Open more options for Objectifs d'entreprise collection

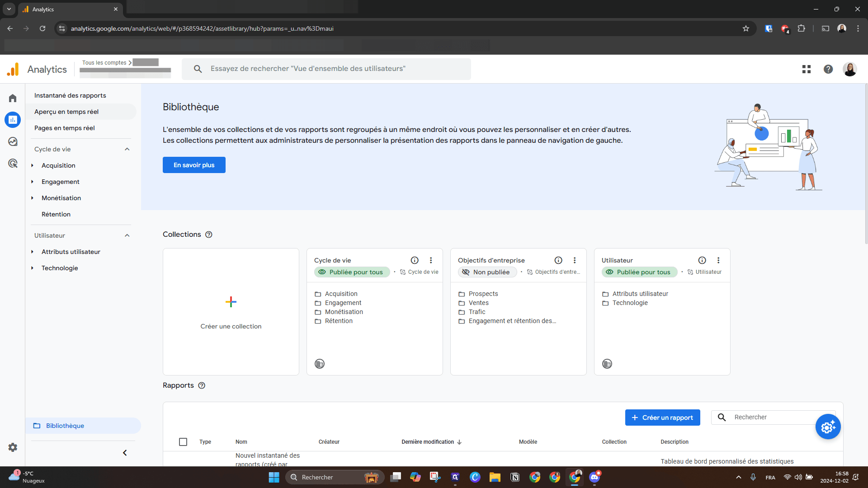coord(575,260)
